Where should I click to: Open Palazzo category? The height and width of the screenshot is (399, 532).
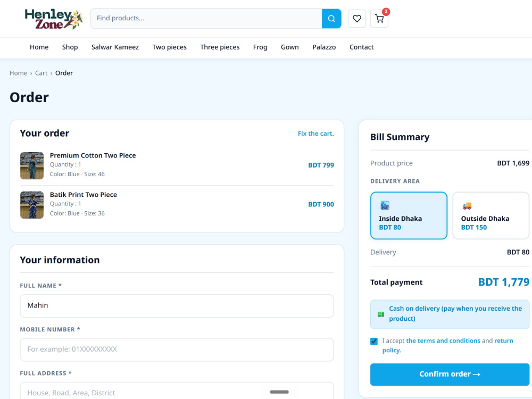(x=324, y=47)
